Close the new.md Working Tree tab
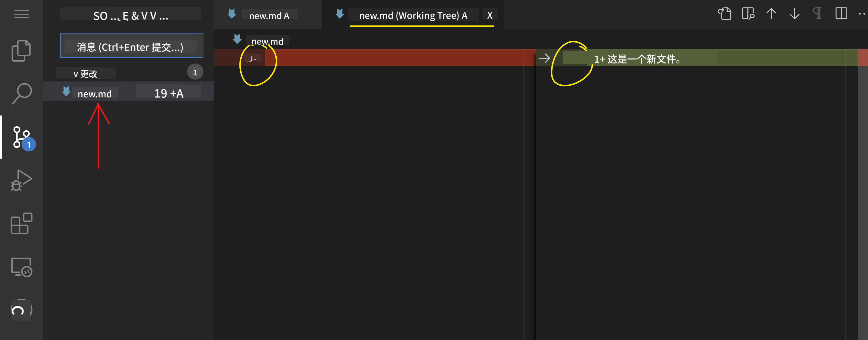This screenshot has height=340, width=868. 490,16
